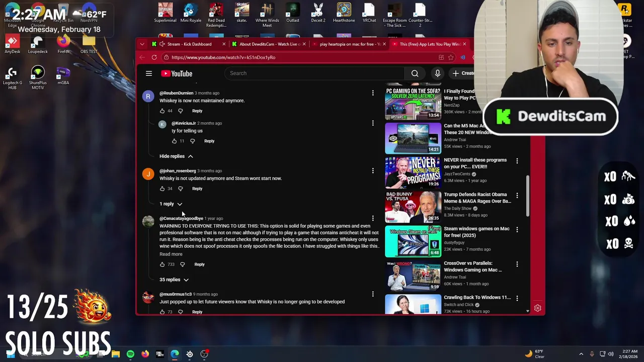
Task: Open Firefox desktop shortcut
Action: (63, 44)
